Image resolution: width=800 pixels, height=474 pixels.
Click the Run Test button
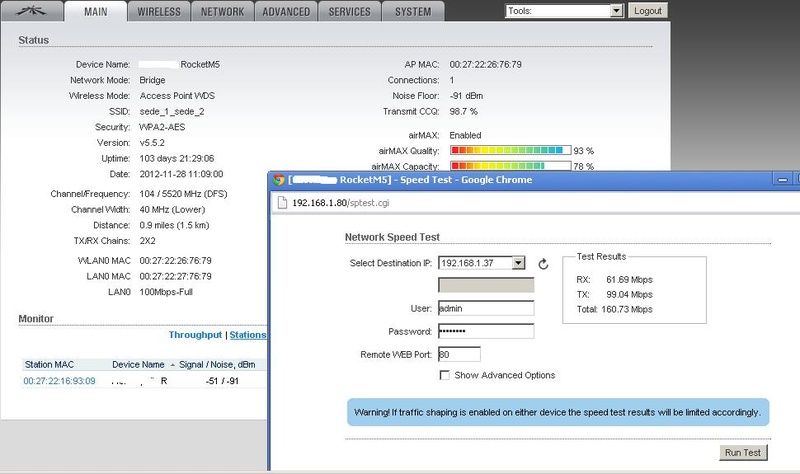[743, 453]
